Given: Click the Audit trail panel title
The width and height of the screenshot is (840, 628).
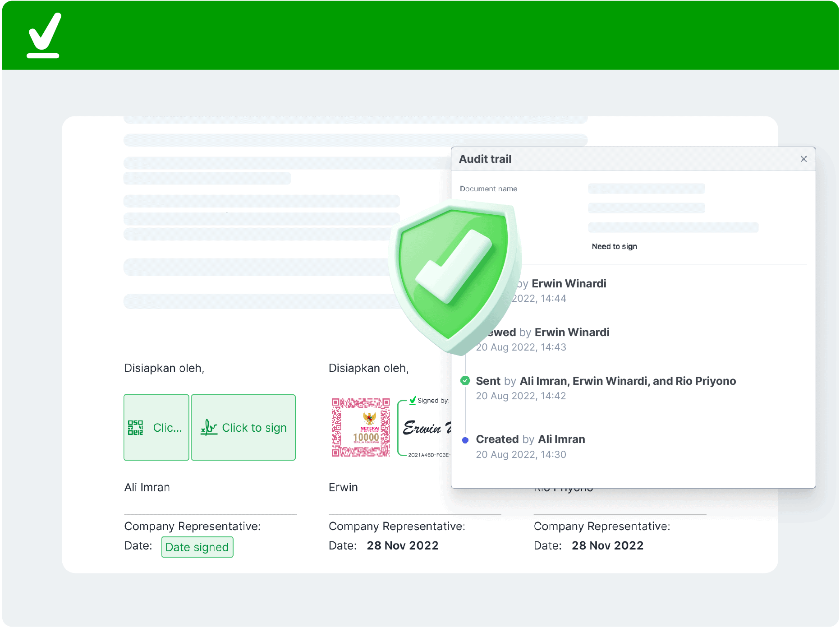Looking at the screenshot, I should point(485,159).
